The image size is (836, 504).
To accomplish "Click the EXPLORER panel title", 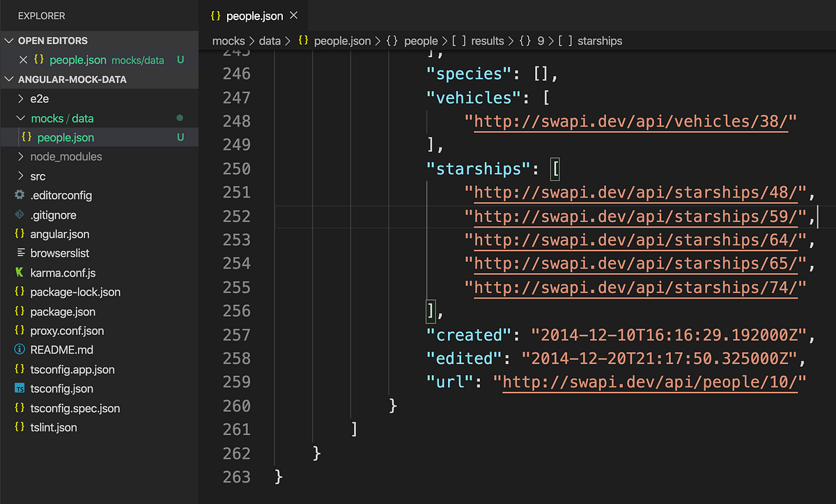I will click(42, 15).
